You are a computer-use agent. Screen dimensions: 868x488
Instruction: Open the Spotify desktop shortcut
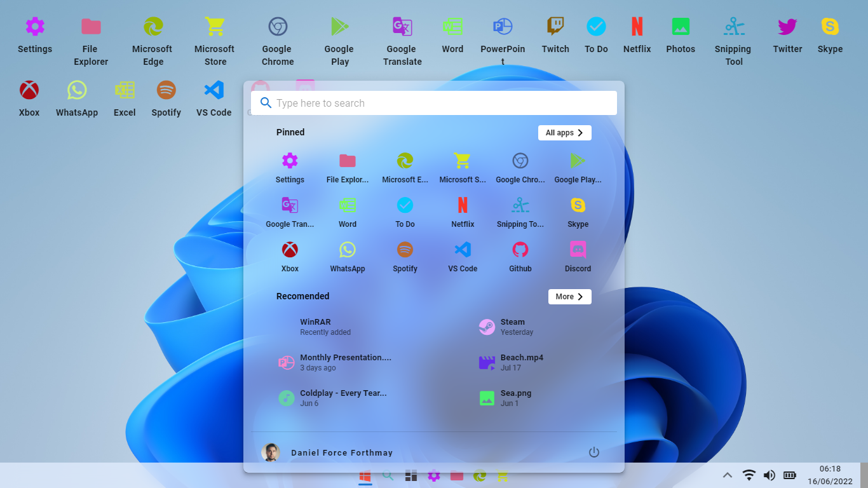coord(166,99)
